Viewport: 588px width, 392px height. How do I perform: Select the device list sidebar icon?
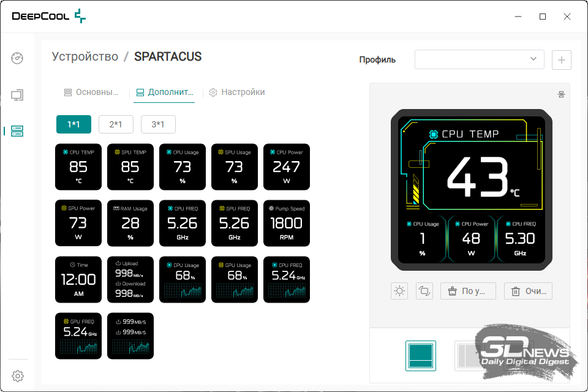coord(17,131)
